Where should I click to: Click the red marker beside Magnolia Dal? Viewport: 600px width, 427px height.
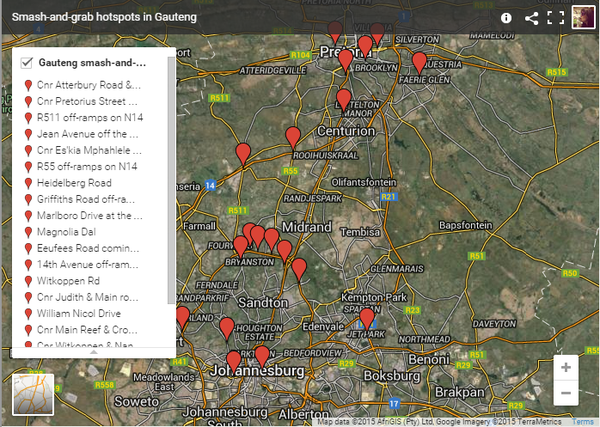click(28, 232)
